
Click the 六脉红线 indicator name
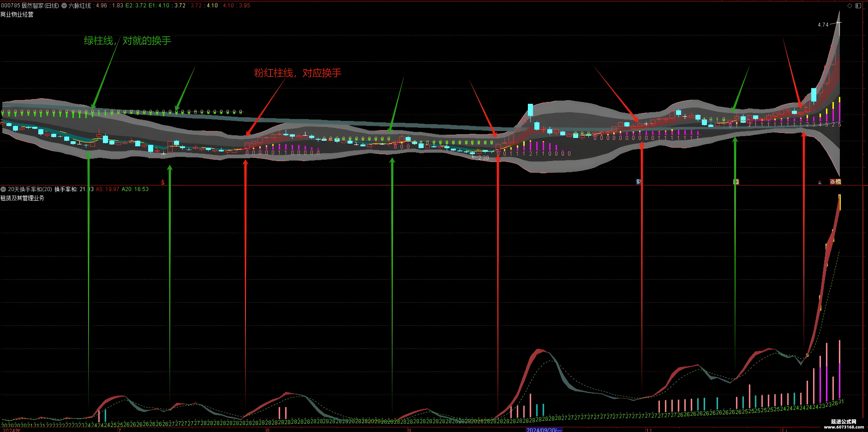click(80, 6)
